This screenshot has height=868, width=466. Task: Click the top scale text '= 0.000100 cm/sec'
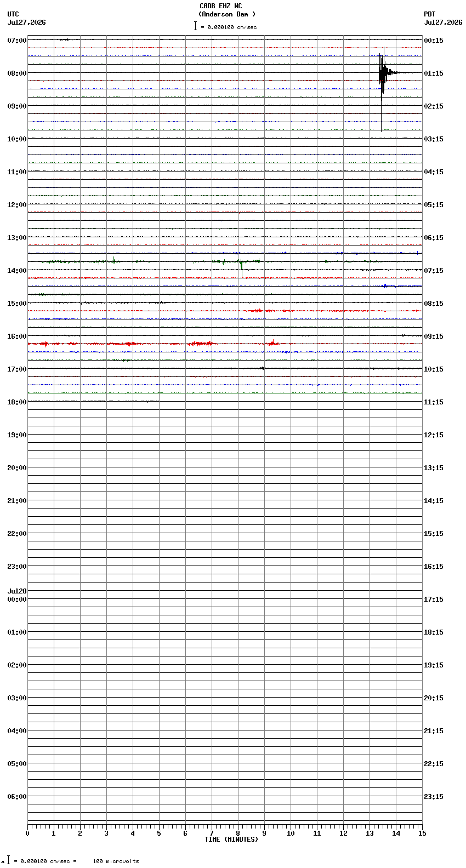pyautogui.click(x=229, y=27)
